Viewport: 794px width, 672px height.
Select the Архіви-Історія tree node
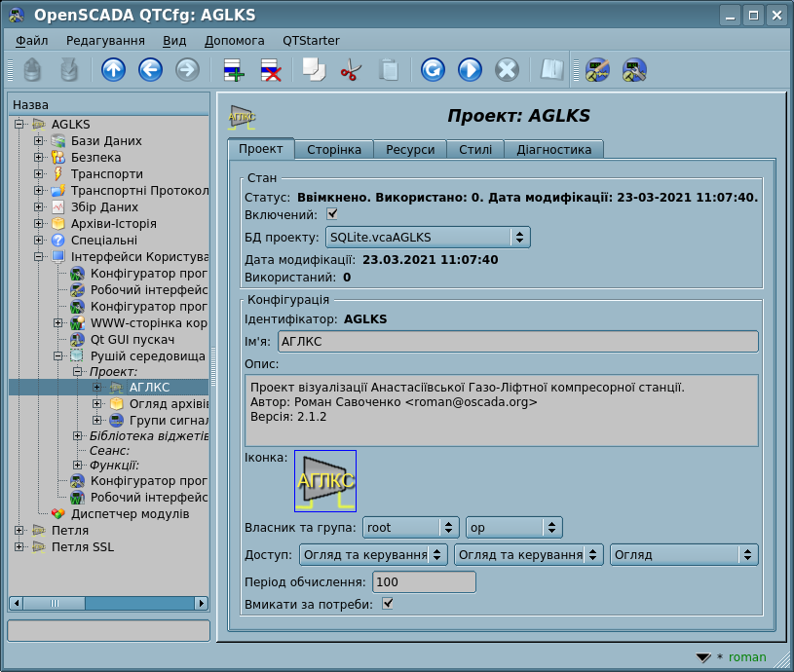[x=113, y=224]
